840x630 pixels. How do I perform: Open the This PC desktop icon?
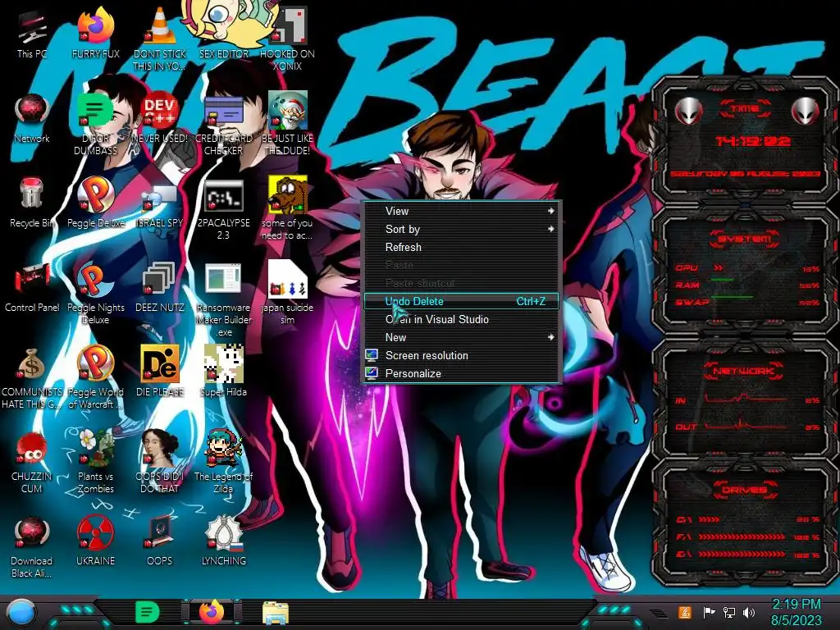coord(32,33)
